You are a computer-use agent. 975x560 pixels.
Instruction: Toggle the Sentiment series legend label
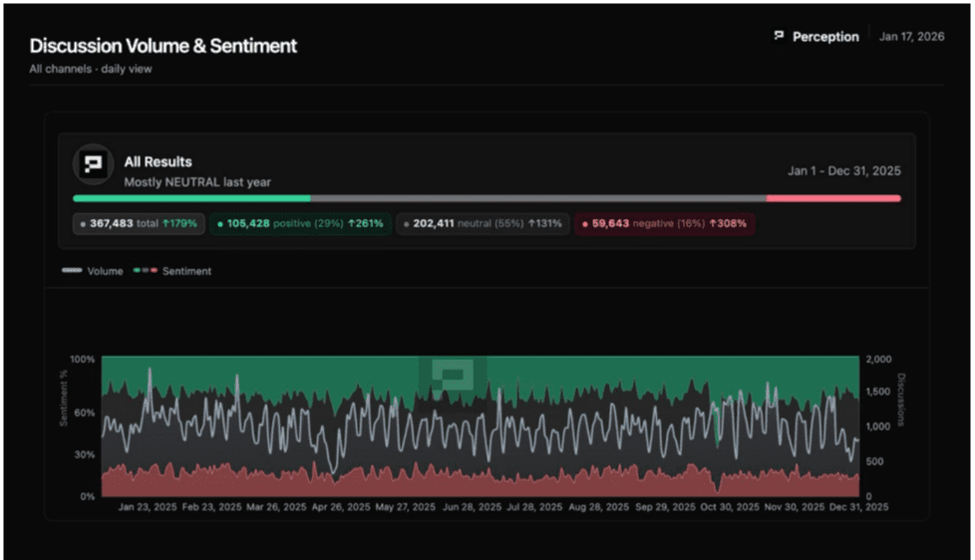tap(186, 271)
